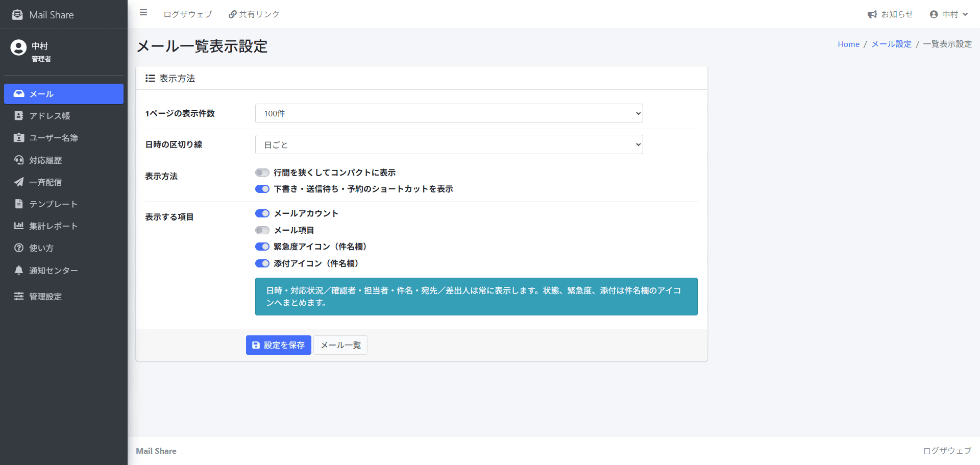Enable compact line spacing toggle
The height and width of the screenshot is (465, 980).
tap(262, 173)
